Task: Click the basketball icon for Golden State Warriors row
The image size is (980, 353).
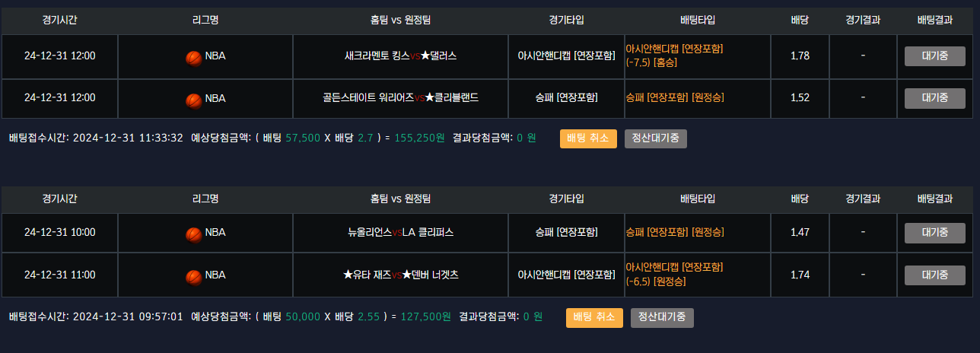Action: point(194,100)
